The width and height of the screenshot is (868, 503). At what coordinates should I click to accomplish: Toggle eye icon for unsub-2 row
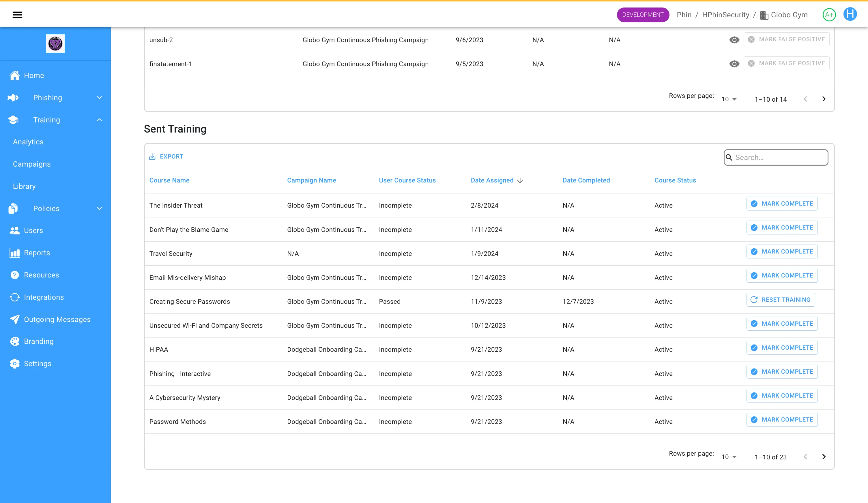click(734, 40)
